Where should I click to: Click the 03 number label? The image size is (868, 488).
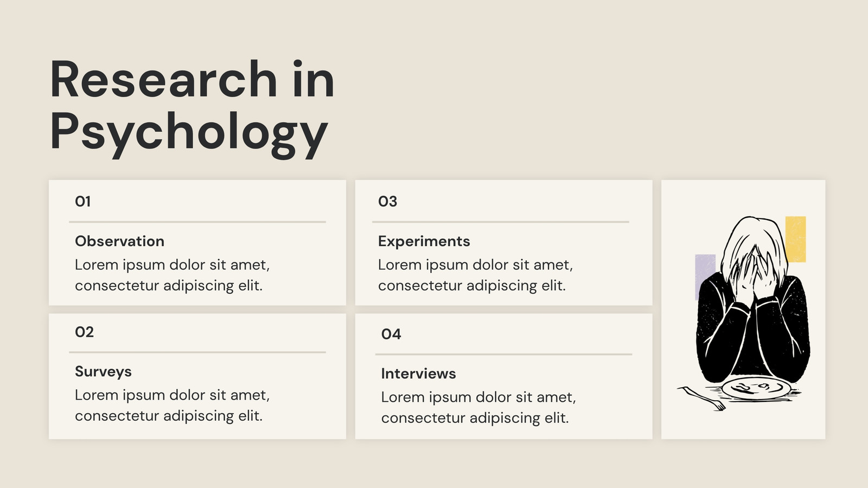pos(387,202)
